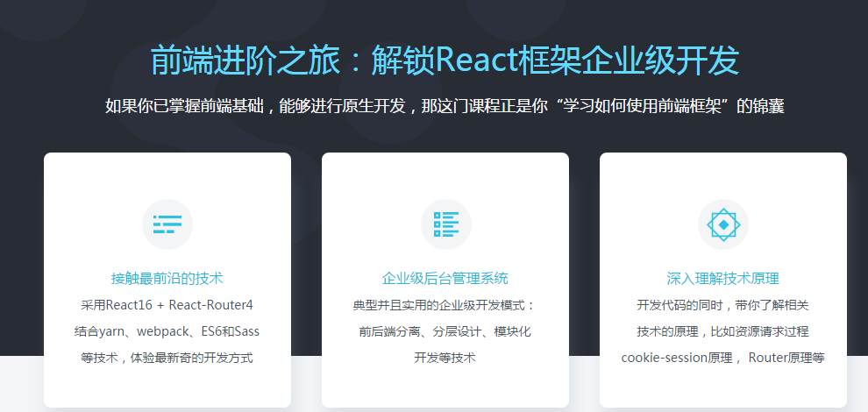Image resolution: width=868 pixels, height=412 pixels.
Task: Click the line 采用React16 + React-Router4
Action: [x=167, y=305]
